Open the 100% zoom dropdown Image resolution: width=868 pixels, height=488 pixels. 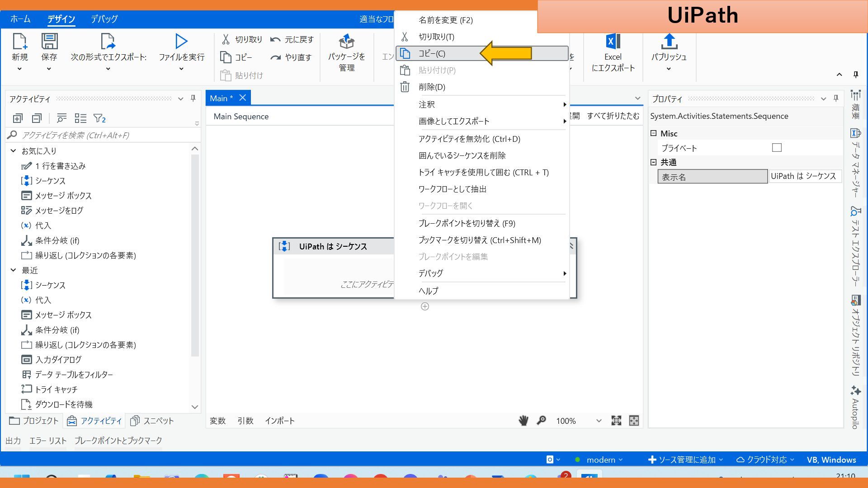click(599, 421)
